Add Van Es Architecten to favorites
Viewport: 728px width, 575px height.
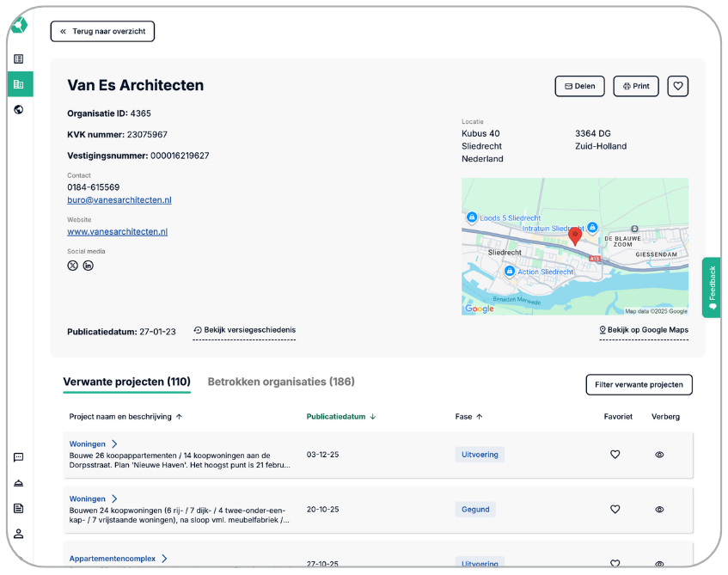click(677, 86)
